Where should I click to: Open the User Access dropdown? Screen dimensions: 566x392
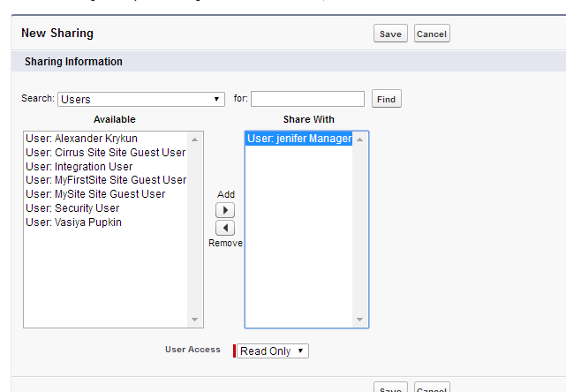[x=272, y=351]
